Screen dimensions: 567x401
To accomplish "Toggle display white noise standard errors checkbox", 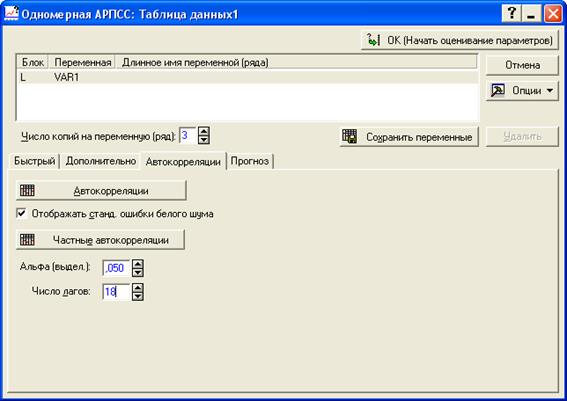I will pyautogui.click(x=21, y=213).
